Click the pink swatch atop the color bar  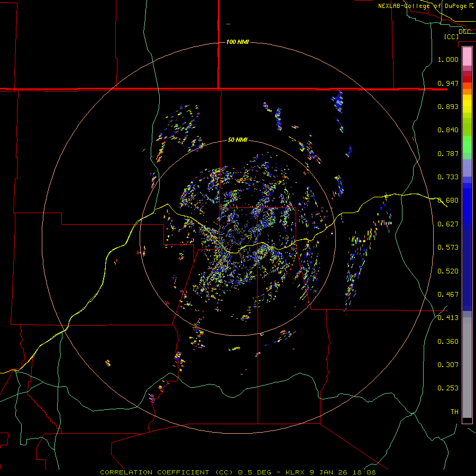tap(467, 56)
